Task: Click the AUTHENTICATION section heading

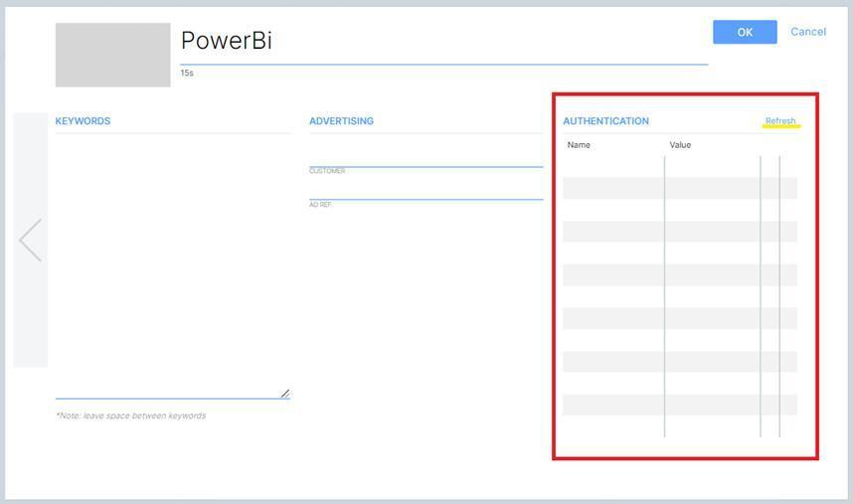Action: tap(605, 120)
